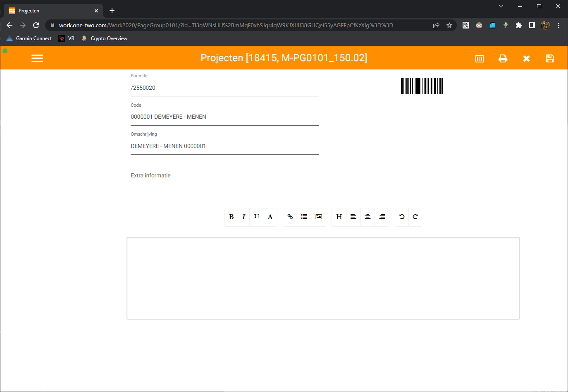This screenshot has width=568, height=392.
Task: Open the Garmin Connect bookmark
Action: click(29, 38)
